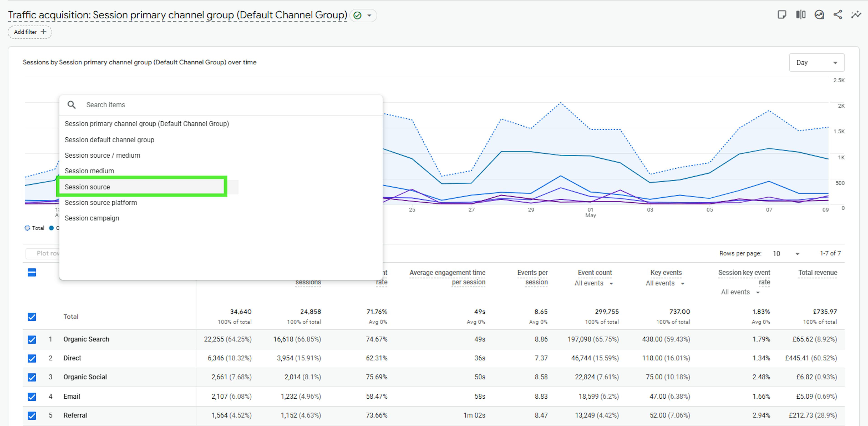Click the Insights chart icon

click(x=819, y=14)
